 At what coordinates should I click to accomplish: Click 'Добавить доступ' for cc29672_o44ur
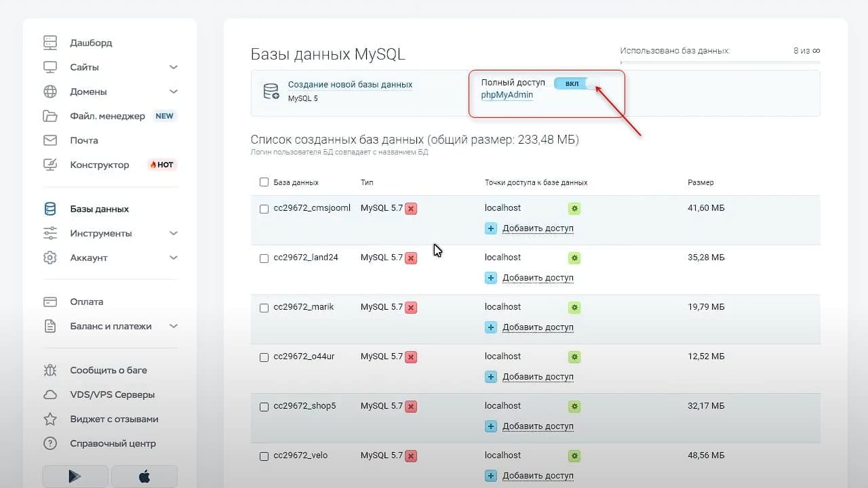tap(538, 377)
